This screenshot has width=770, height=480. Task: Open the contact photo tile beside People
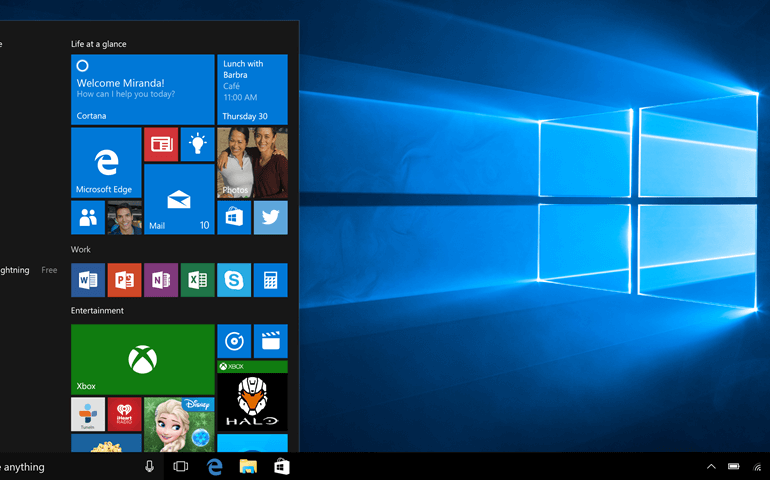(125, 218)
